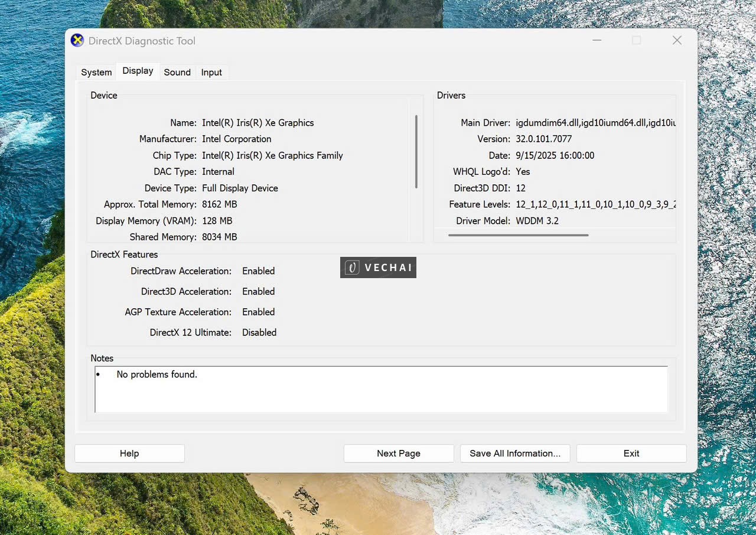The height and width of the screenshot is (535, 756).
Task: Click the 'Device Type:' label
Action: pos(171,188)
